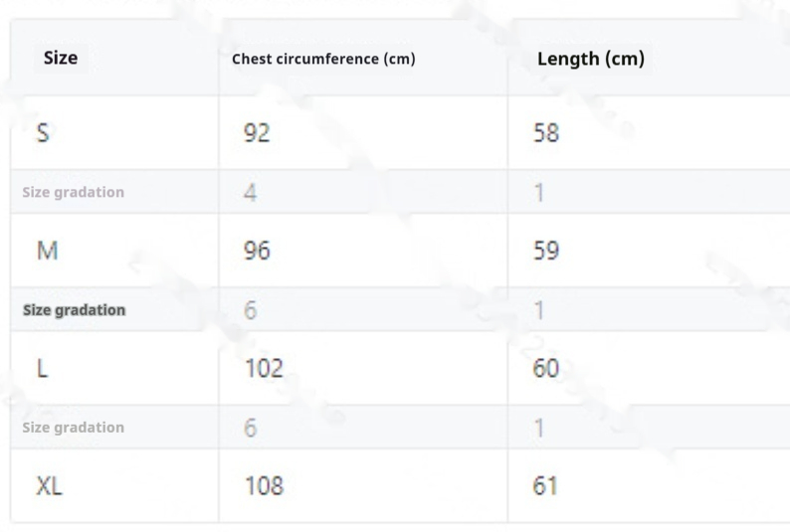Click length value 59

pos(547,251)
